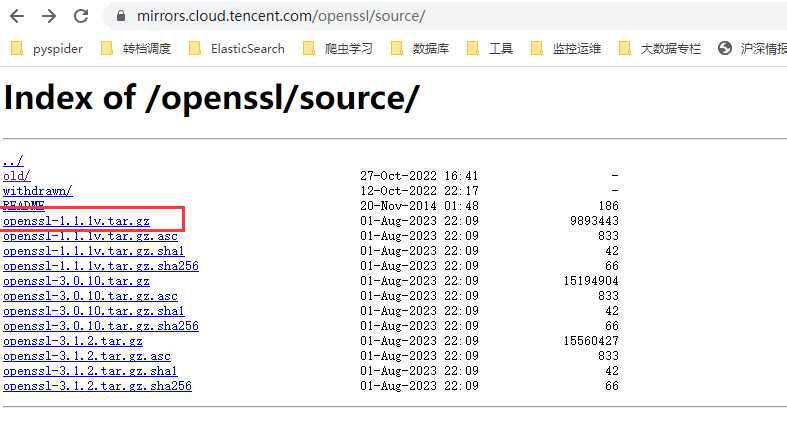Open the 数据库 bookmark folder
Viewport: 787px width, 428px height.
tap(420, 49)
